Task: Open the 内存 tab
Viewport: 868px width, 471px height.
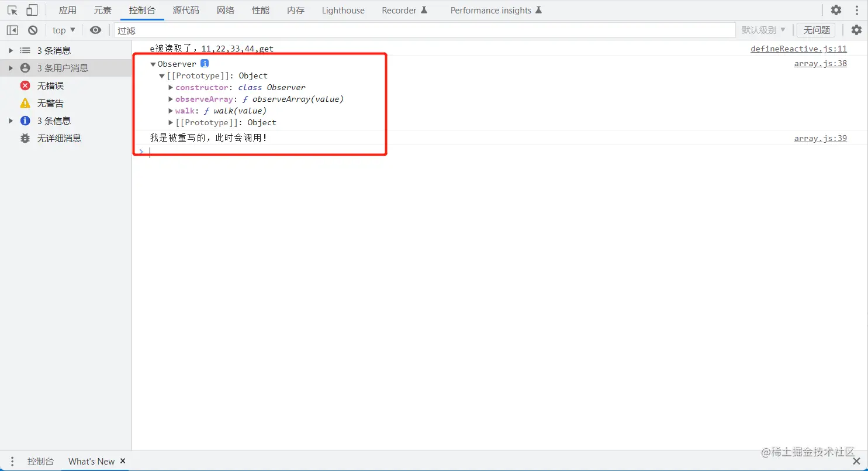Action: 296,11
